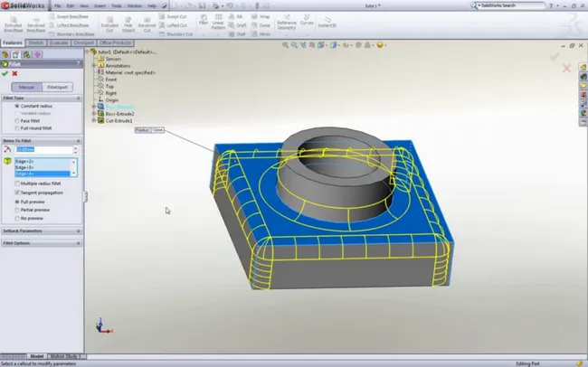The height and width of the screenshot is (367, 588).
Task: Expand the Setback Parameters section
Action: click(79, 231)
